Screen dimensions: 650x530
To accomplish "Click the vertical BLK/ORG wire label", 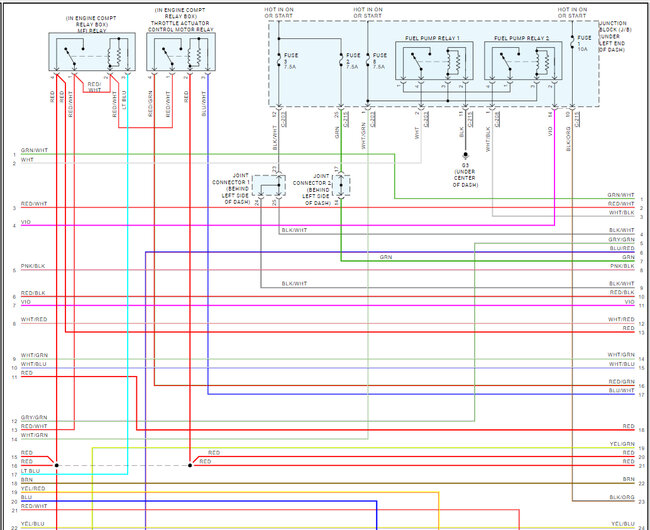I will point(568,139).
